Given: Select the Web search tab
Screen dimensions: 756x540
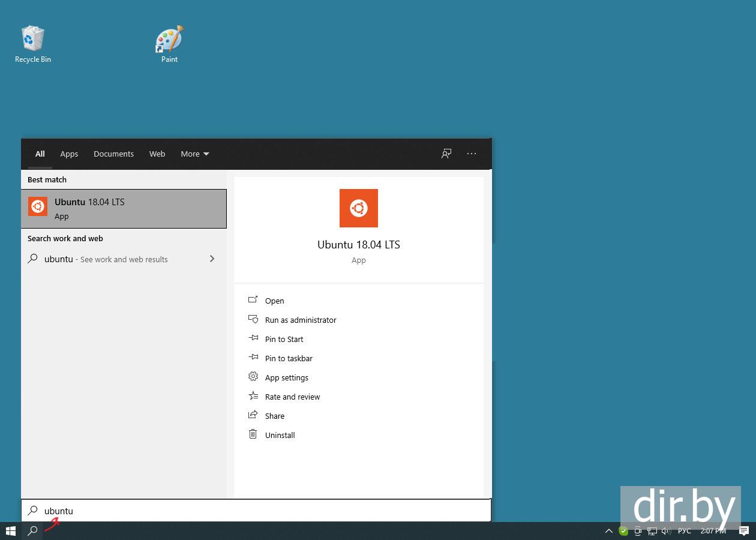Looking at the screenshot, I should (157, 154).
